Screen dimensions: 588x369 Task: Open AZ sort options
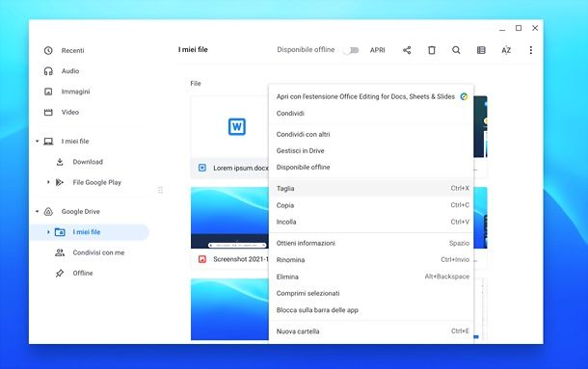[506, 50]
